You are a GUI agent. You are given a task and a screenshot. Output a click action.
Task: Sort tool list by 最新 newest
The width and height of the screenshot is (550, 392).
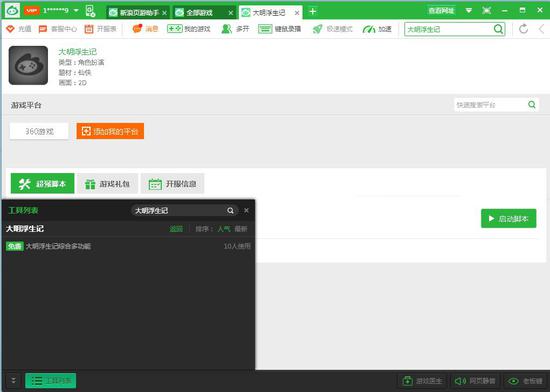241,229
